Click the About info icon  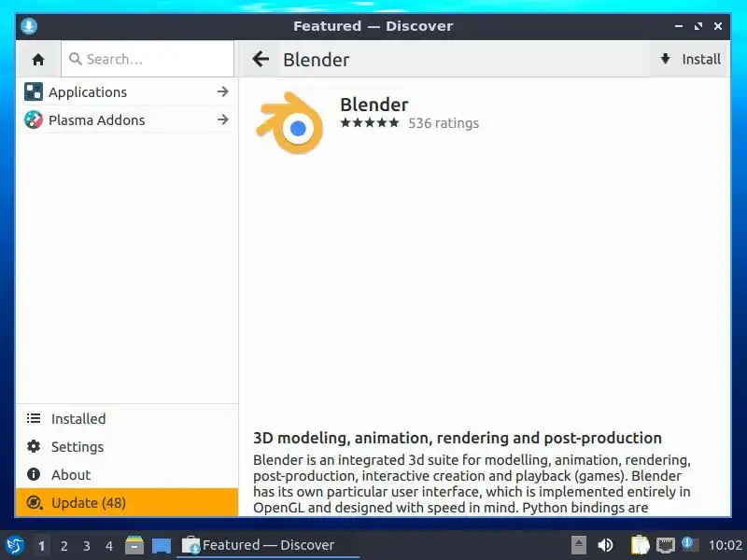[34, 474]
